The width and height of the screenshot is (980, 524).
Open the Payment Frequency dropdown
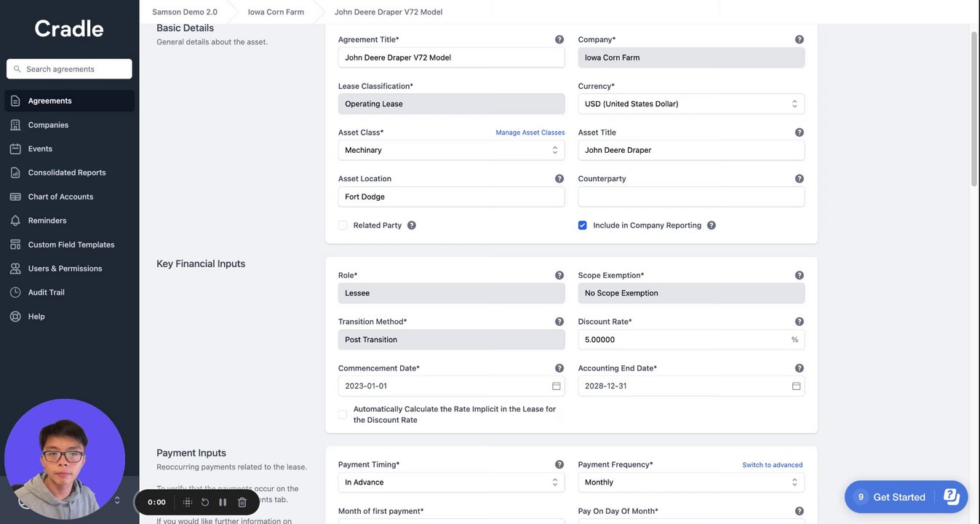[691, 482]
